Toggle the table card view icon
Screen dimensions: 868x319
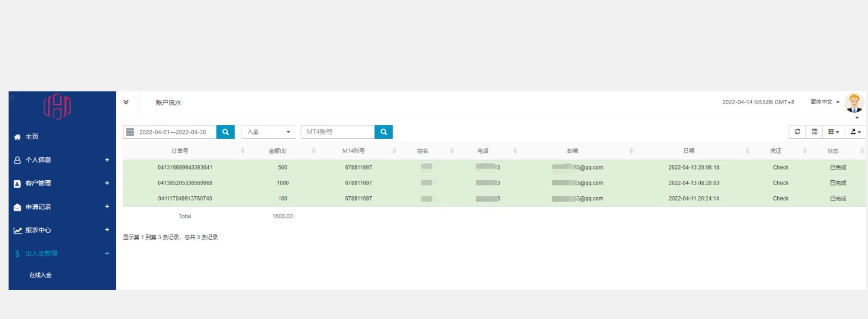point(814,132)
